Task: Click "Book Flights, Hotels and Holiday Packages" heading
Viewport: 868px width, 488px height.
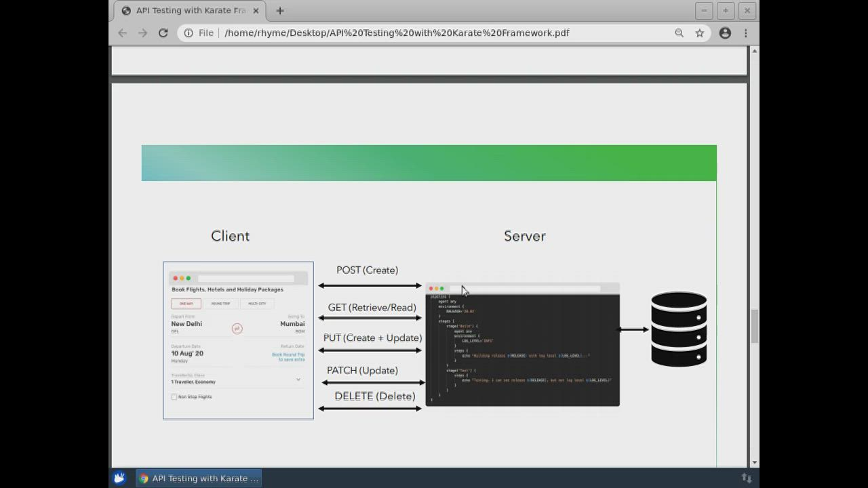Action: tap(227, 289)
